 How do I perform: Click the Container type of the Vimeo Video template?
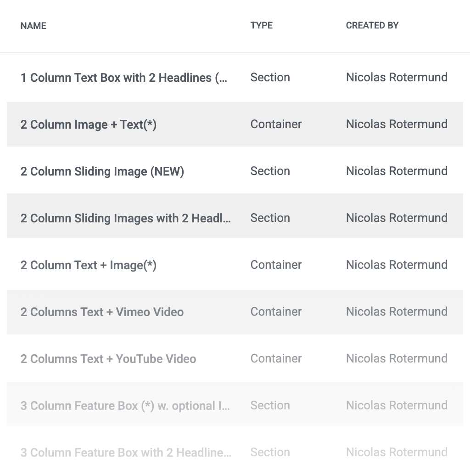coord(275,312)
